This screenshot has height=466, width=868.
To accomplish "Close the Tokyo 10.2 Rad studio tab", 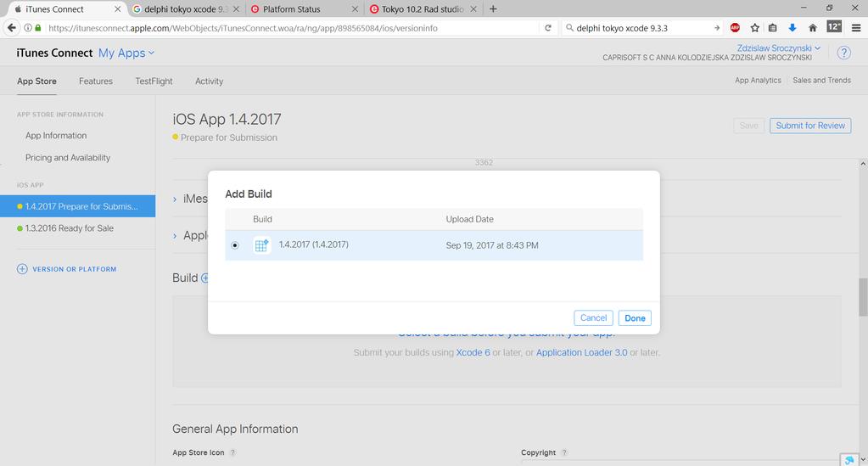I will pyautogui.click(x=473, y=8).
